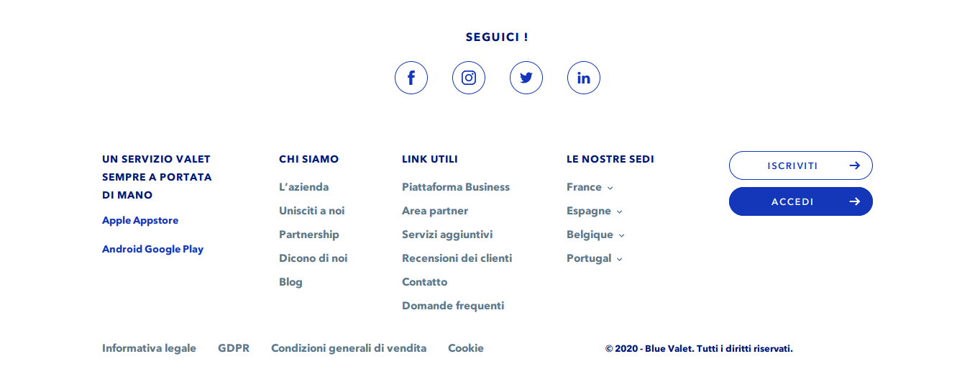
Task: Visit Domande frequenti page
Action: click(453, 306)
